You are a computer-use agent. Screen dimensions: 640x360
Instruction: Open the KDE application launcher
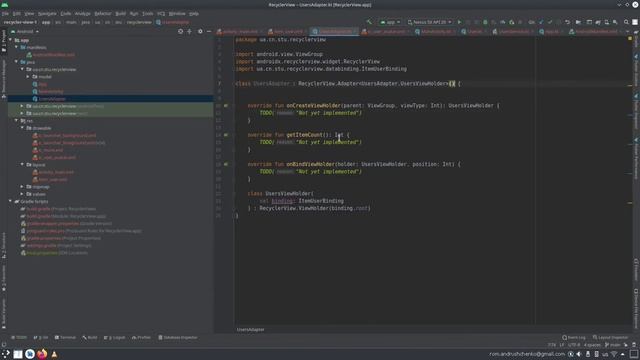click(5, 354)
